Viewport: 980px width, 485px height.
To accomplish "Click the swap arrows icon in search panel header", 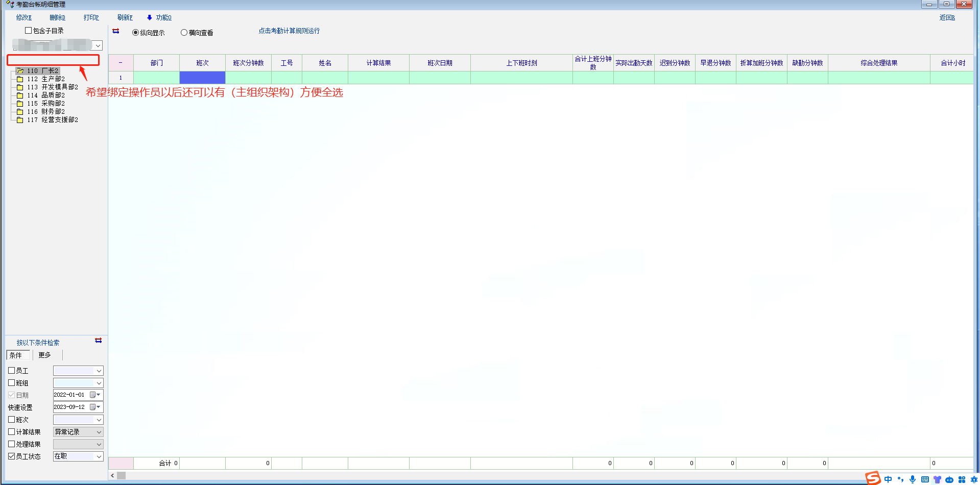I will [x=99, y=341].
